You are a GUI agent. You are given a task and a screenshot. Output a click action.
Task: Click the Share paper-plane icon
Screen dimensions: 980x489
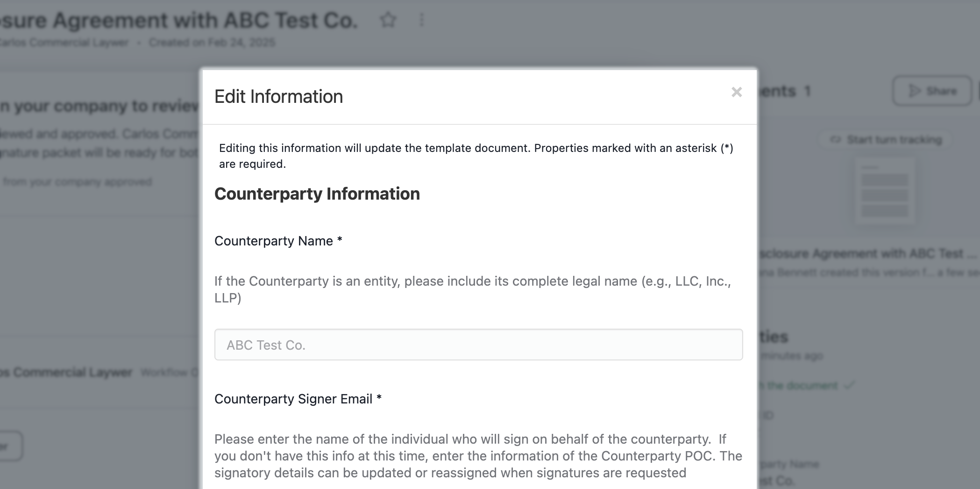tap(914, 91)
